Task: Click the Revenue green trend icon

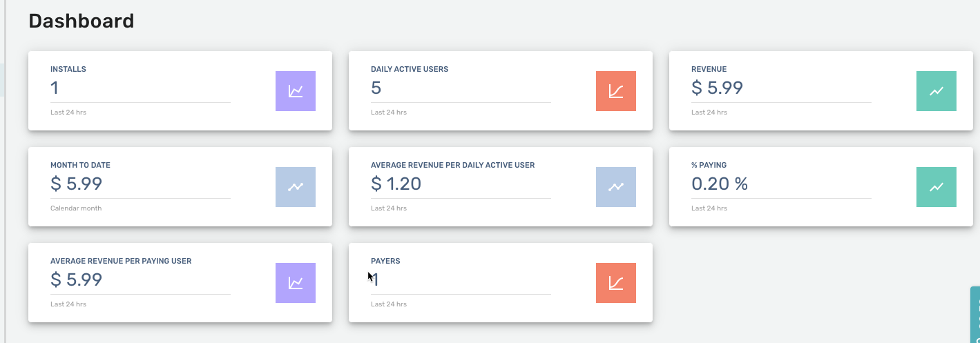Action: point(936,91)
